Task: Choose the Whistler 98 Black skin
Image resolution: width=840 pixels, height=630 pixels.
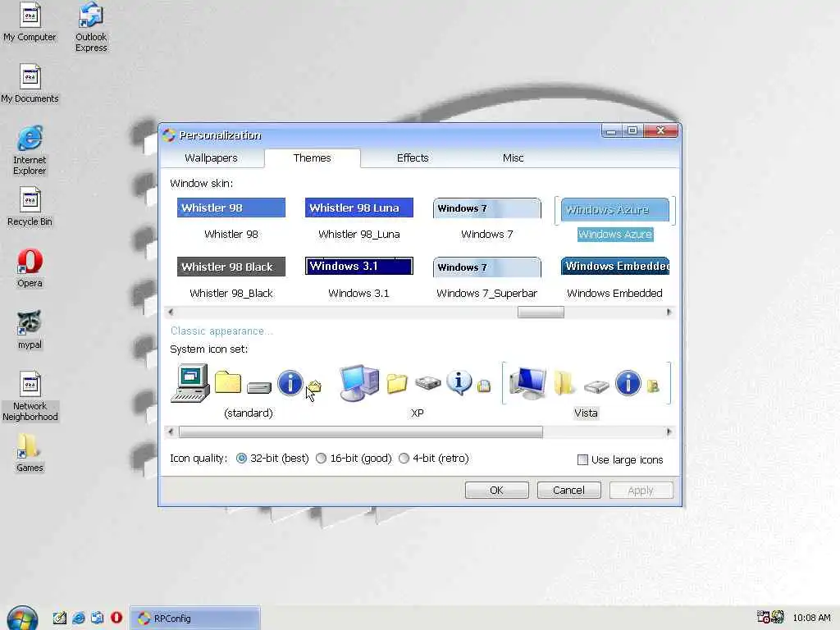Action: coord(231,279)
